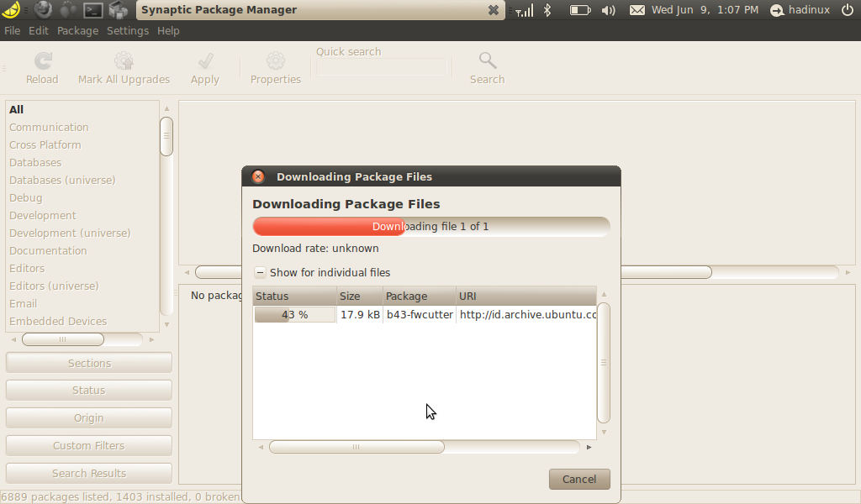861x504 pixels.
Task: Open package Properties via its gear icon
Action: point(276,60)
